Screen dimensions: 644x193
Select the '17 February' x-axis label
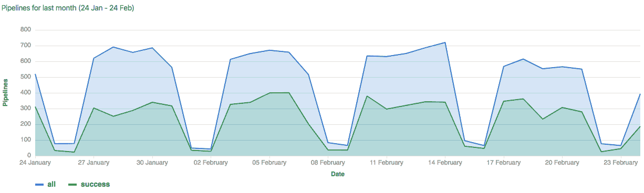(x=504, y=163)
